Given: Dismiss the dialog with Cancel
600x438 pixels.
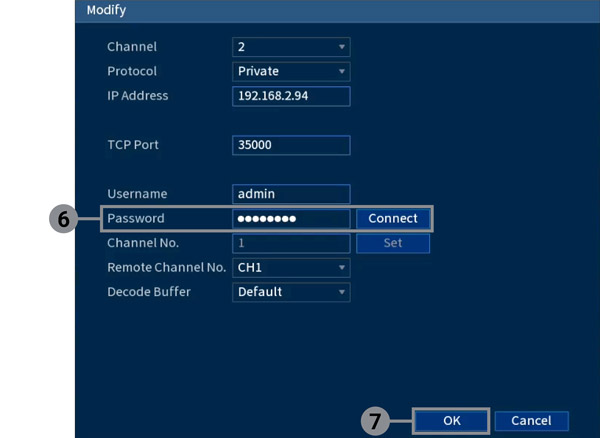Looking at the screenshot, I should pos(531,421).
